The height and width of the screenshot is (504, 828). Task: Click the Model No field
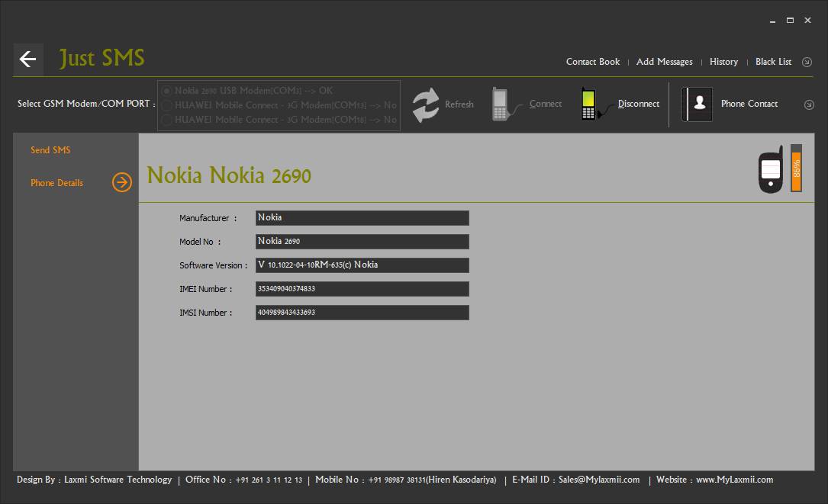362,242
